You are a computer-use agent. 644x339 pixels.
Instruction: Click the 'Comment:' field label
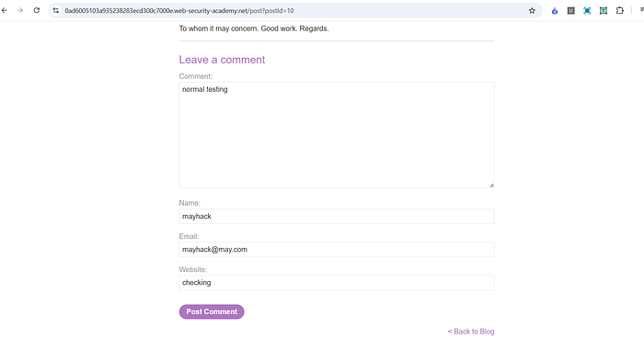[195, 76]
